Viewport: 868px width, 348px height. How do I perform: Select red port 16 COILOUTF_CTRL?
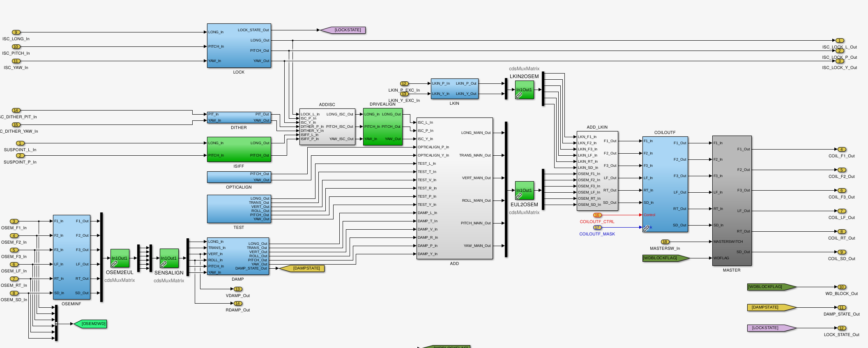pos(597,215)
